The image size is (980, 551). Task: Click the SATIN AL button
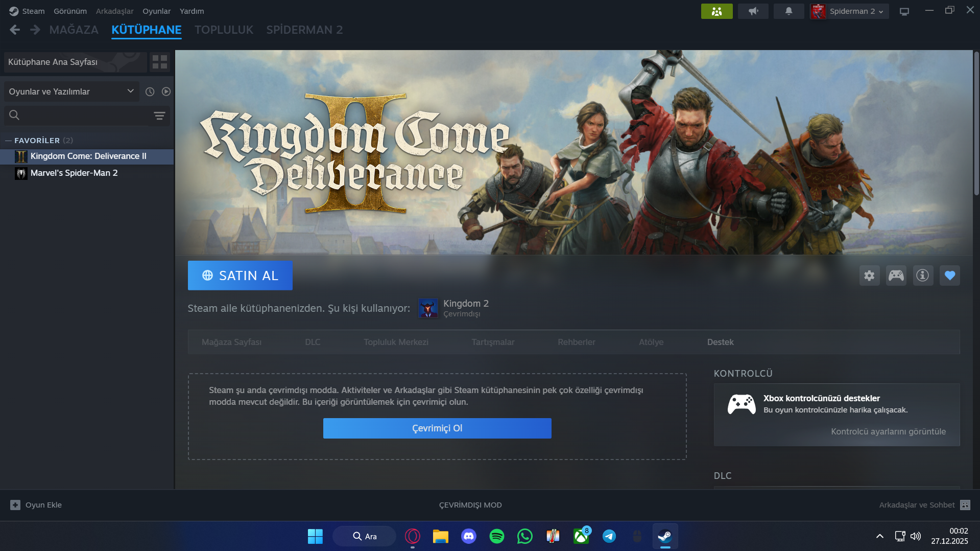click(x=240, y=275)
